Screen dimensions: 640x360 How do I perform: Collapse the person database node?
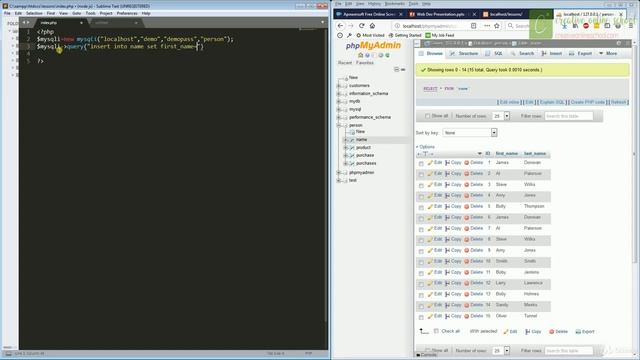pos(339,125)
